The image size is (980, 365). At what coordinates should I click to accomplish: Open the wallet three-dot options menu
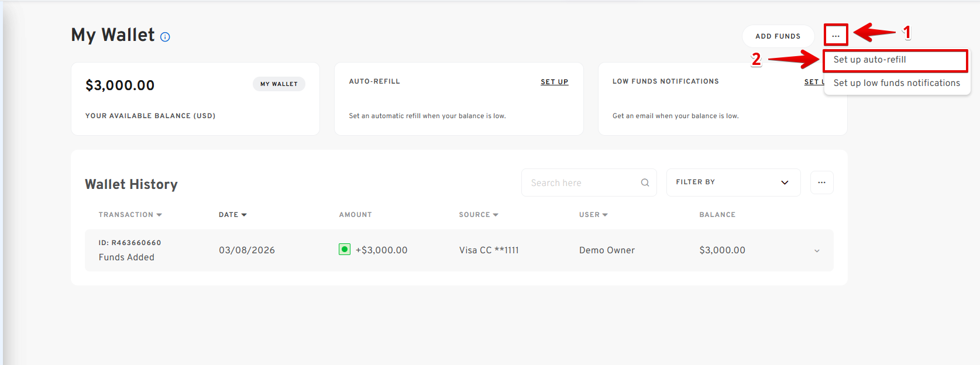(835, 36)
